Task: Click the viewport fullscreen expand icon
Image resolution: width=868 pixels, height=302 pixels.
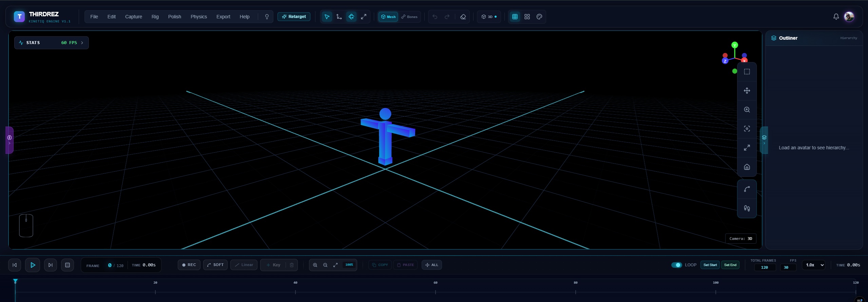Action: (x=747, y=148)
